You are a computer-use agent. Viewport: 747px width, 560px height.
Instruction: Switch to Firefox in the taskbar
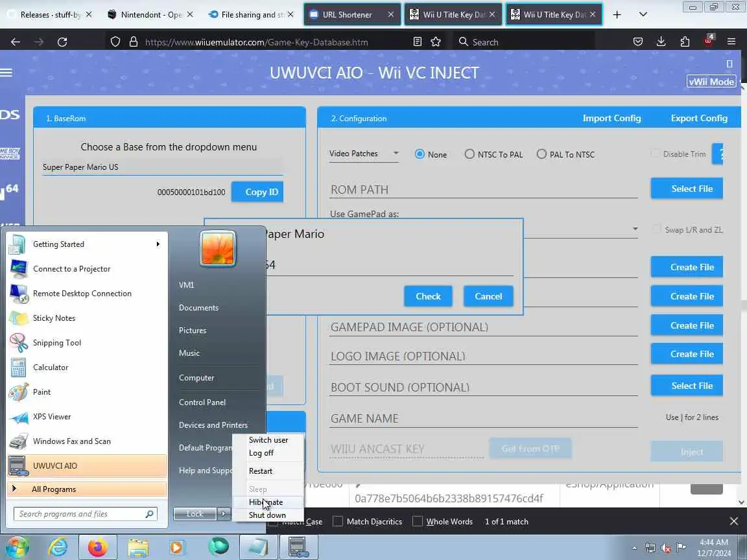[x=98, y=547]
